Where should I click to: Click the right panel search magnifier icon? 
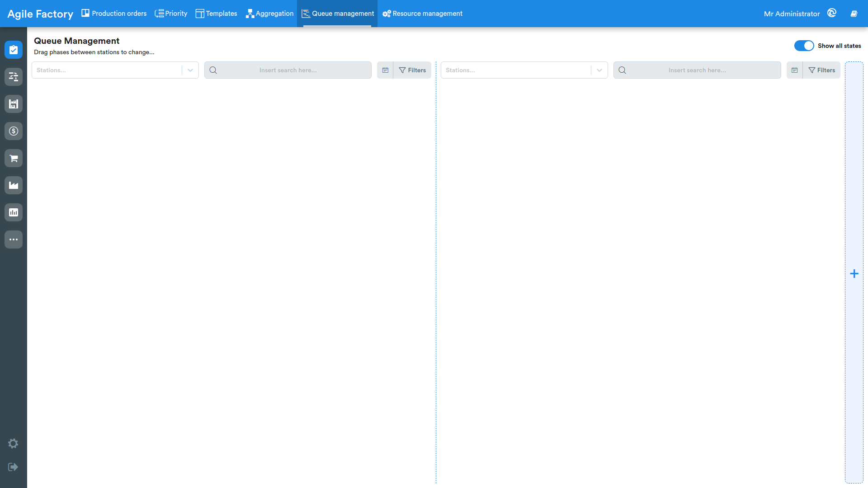point(623,70)
